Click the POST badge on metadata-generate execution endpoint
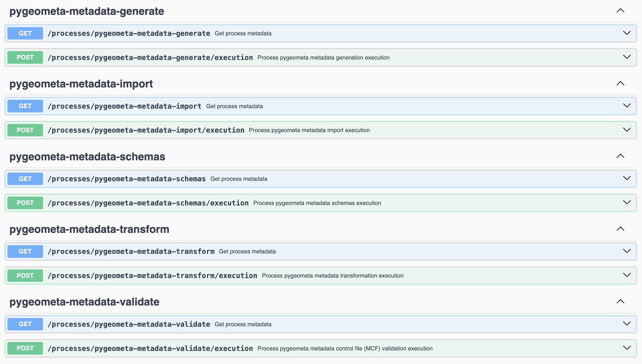This screenshot has width=642, height=364. [x=25, y=57]
